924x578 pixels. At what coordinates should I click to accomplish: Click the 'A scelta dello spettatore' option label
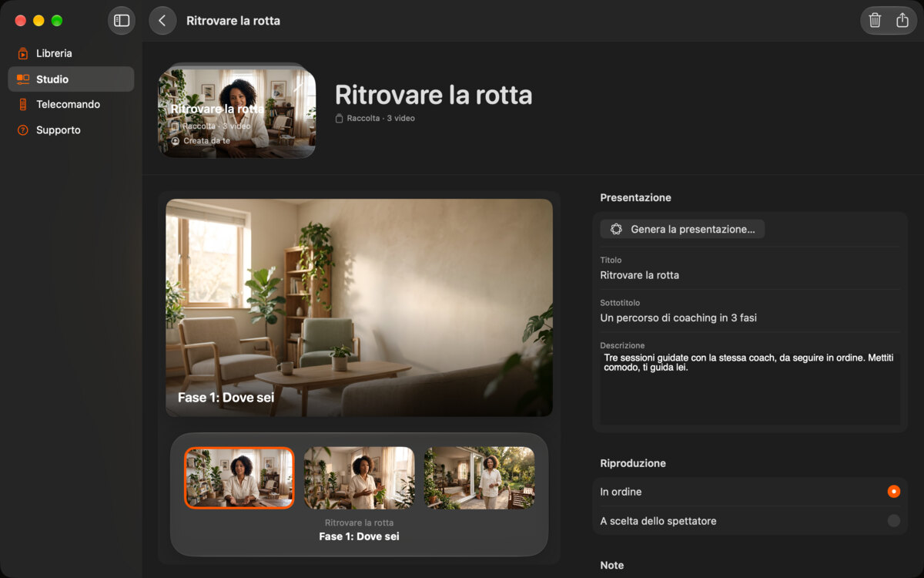pyautogui.click(x=658, y=521)
